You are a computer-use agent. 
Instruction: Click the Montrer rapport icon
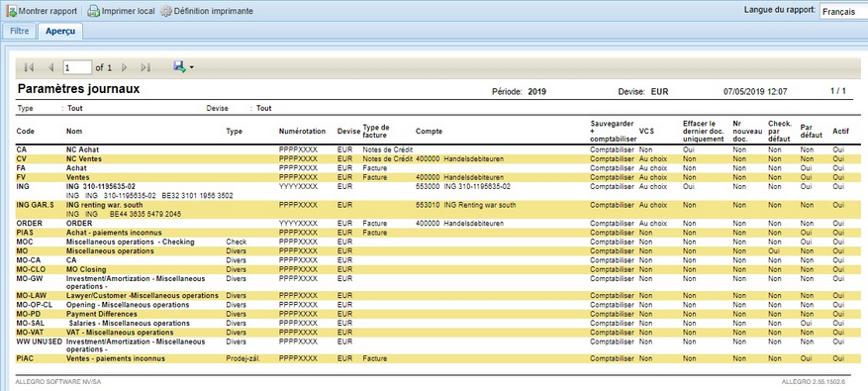click(11, 11)
